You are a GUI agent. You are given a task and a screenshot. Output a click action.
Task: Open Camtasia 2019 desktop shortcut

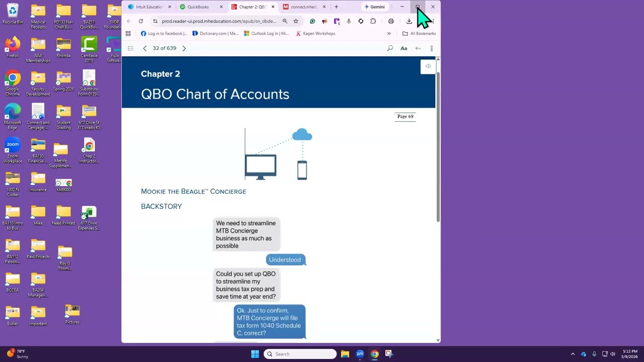click(x=89, y=49)
